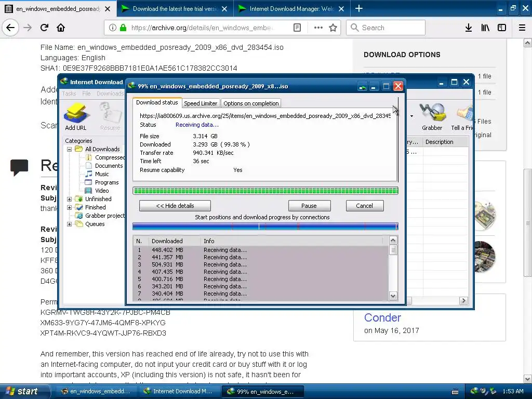Click the Downloaded column header
This screenshot has width=532, height=399.
pyautogui.click(x=174, y=241)
